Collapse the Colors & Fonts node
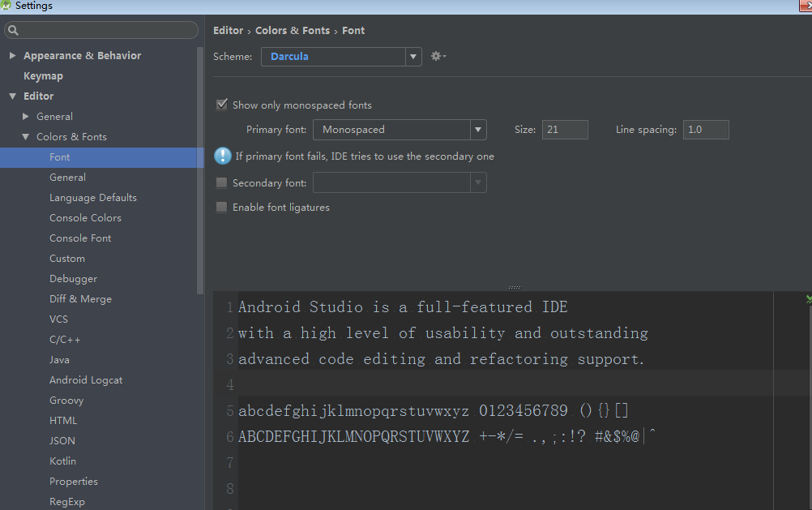812x510 pixels. 25,137
